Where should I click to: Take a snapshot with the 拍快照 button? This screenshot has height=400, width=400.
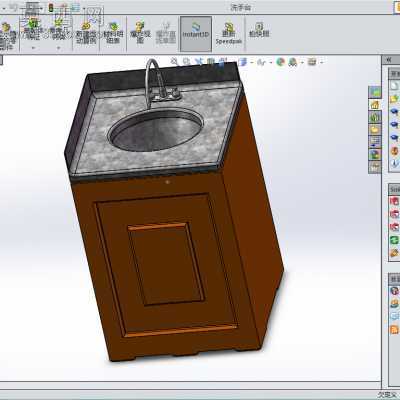[259, 30]
